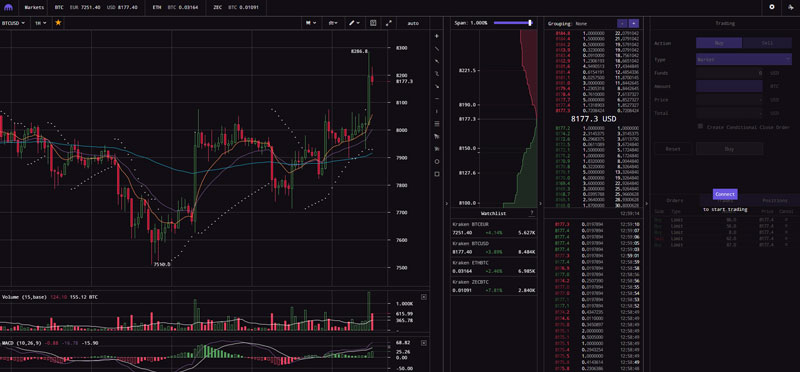The width and height of the screenshot is (800, 372).
Task: Click the Connect button
Action: [725, 194]
